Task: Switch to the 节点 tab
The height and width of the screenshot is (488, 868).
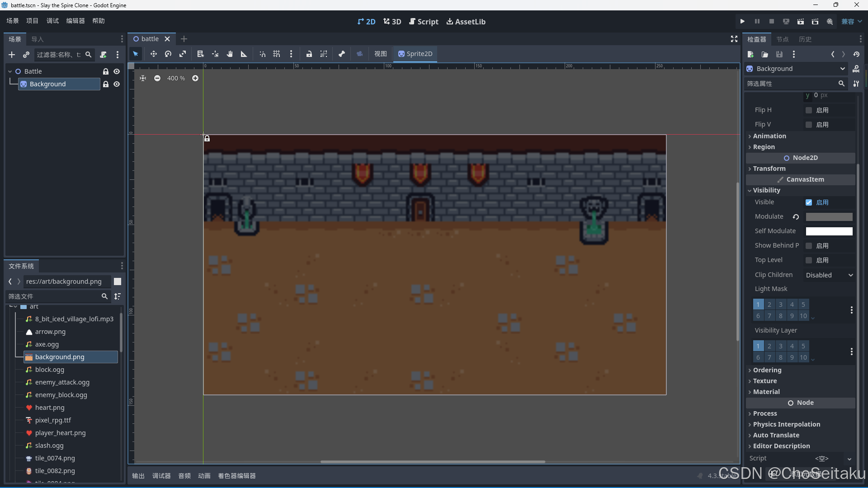Action: pyautogui.click(x=783, y=39)
